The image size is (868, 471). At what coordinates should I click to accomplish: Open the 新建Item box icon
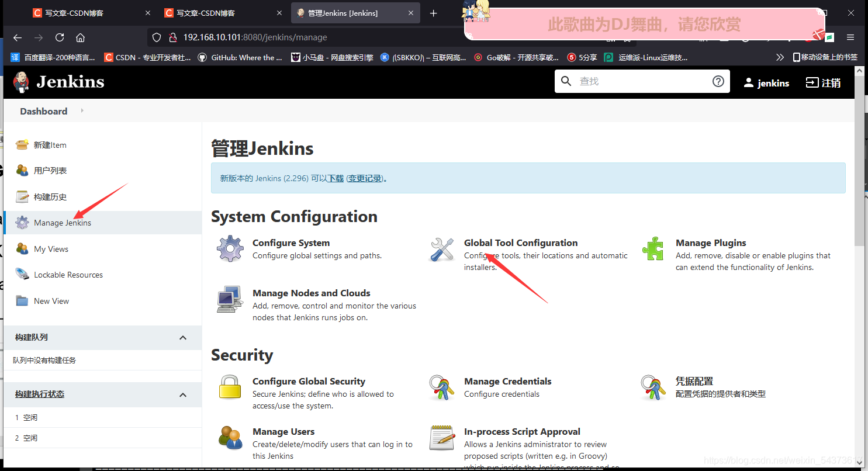click(22, 145)
